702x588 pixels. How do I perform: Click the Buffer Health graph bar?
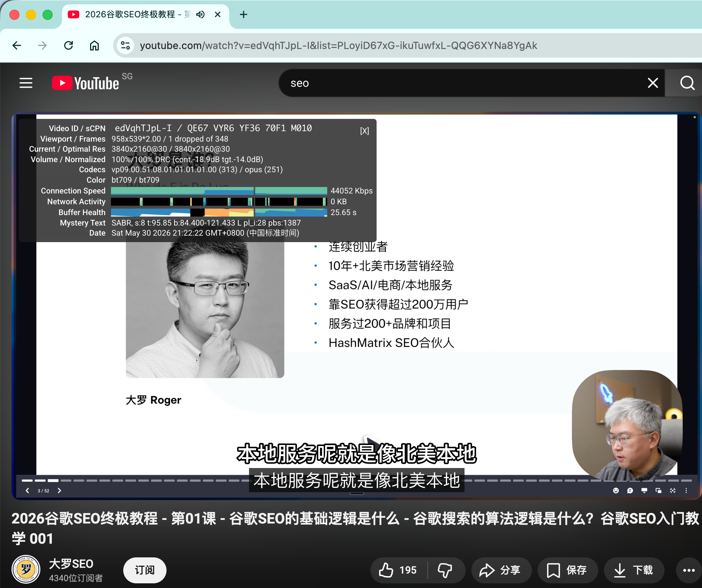(219, 212)
